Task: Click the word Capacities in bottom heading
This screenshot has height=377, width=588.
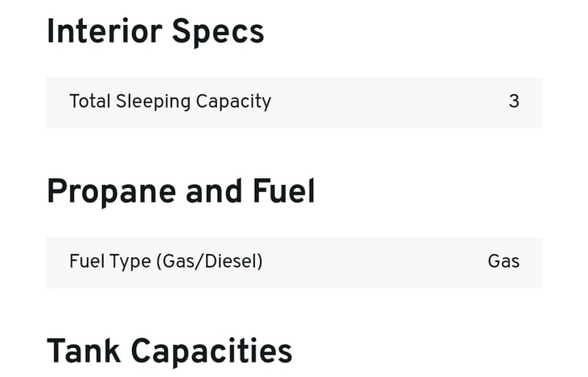Action: pyautogui.click(x=211, y=352)
